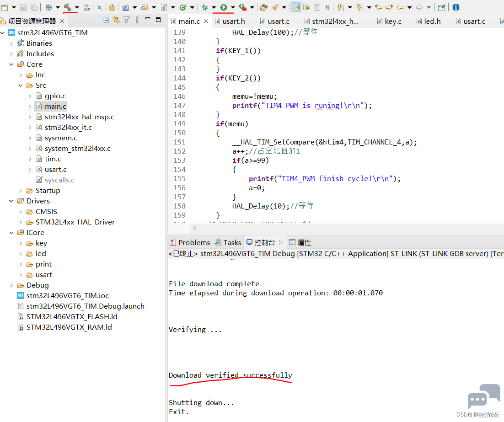Screen dimensions: 504x422
Task: Open the explorer Filter funnel icon
Action: click(127, 20)
